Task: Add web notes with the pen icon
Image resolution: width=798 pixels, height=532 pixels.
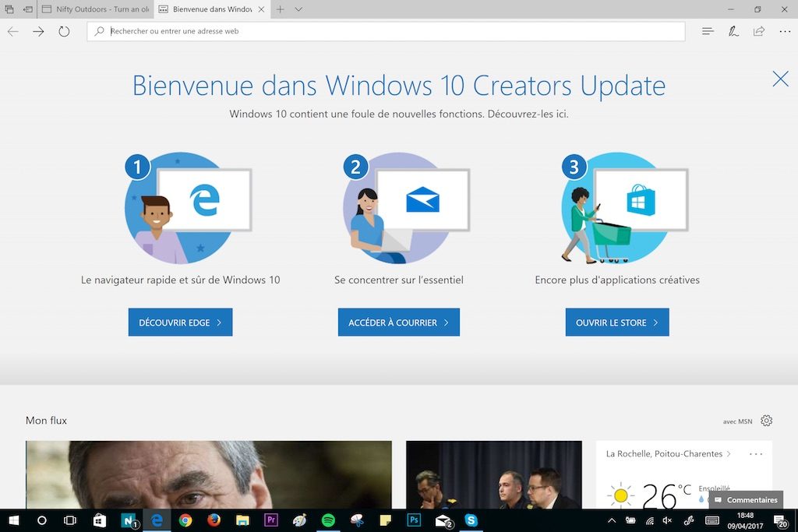Action: 733,31
